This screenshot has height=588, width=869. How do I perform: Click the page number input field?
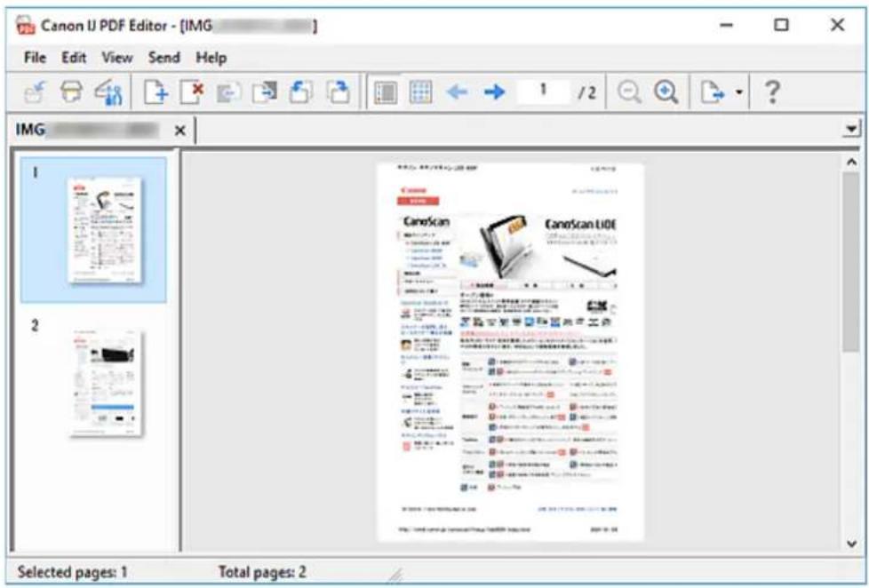[543, 91]
